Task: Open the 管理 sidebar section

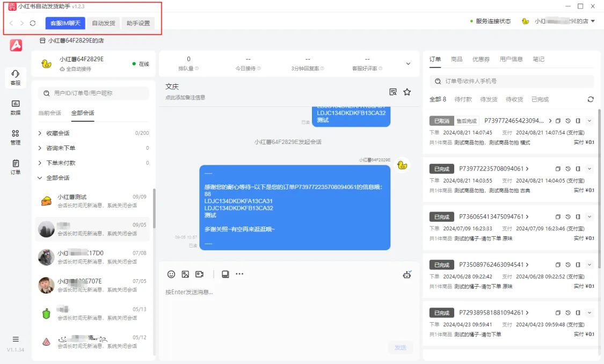Action: click(x=16, y=137)
